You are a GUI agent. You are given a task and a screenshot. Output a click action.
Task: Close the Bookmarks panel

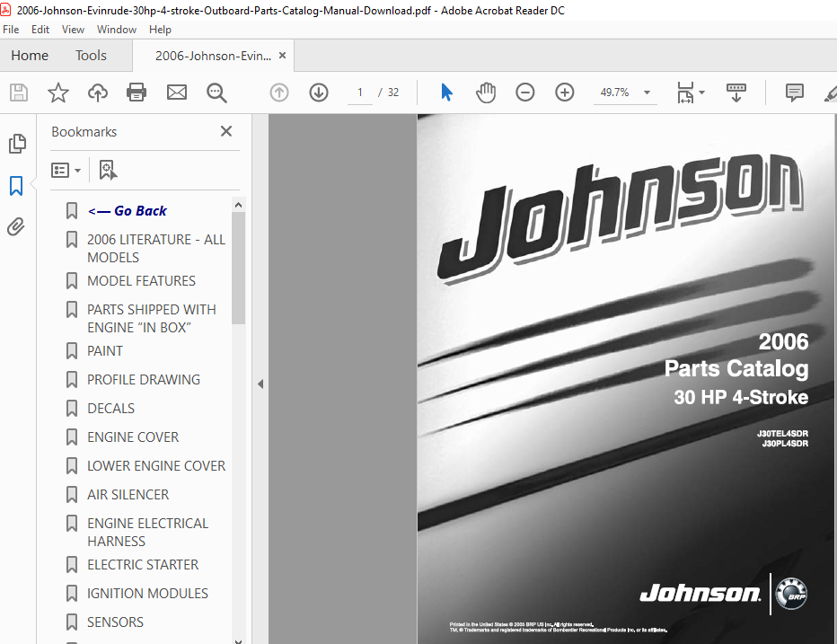pos(226,131)
